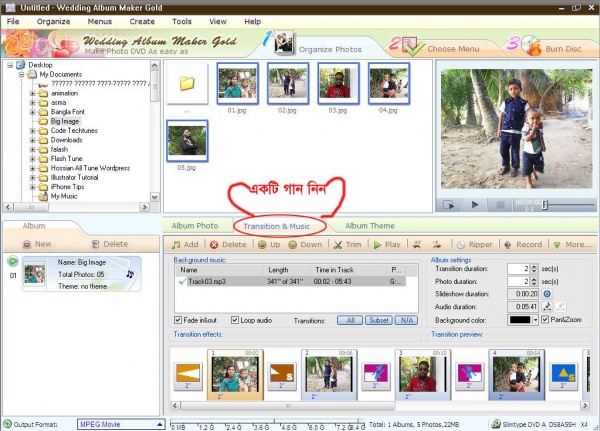Toggle the check mark on Track03.mp3
This screenshot has width=600, height=431.
pos(182,282)
